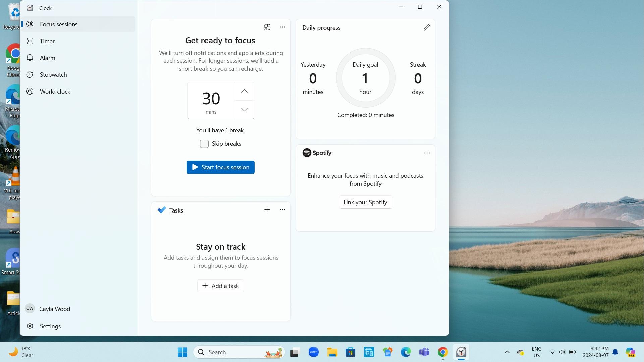Open File Explorer from taskbar

332,352
